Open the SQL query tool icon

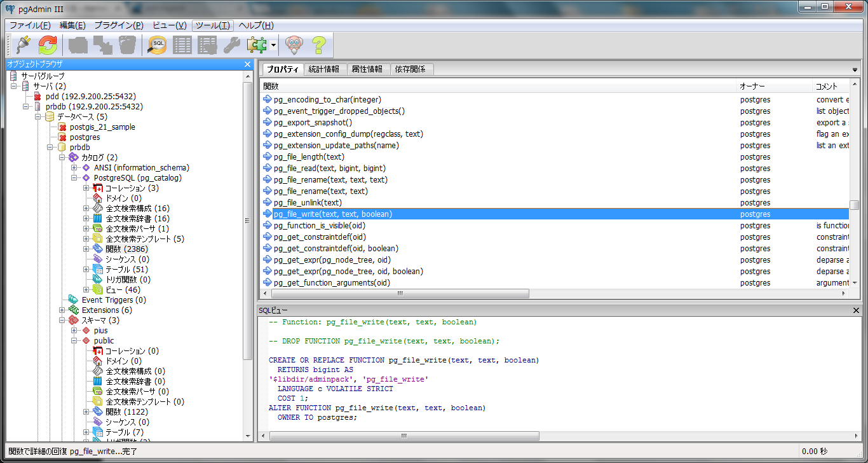157,45
